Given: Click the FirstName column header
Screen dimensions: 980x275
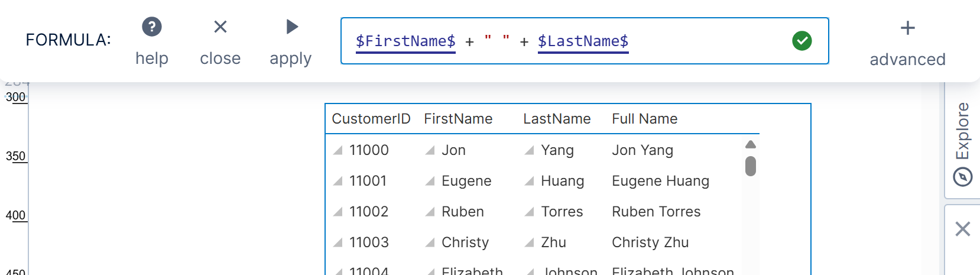Looking at the screenshot, I should 458,119.
